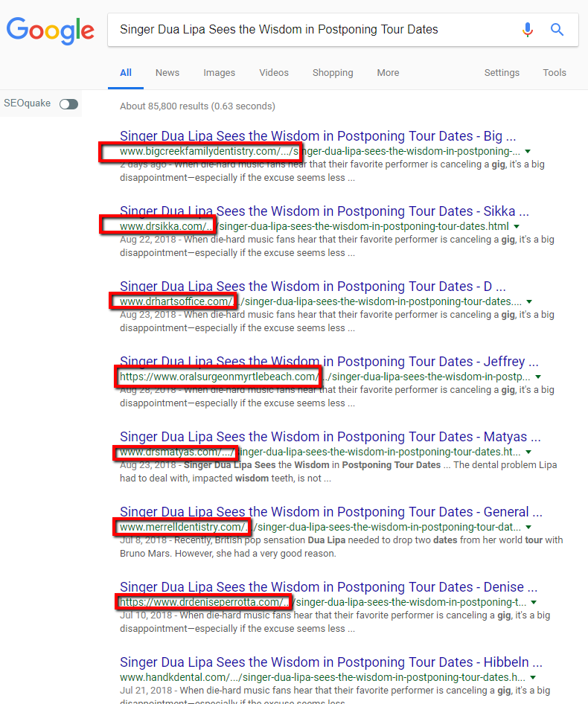Open the result title ending in 'Big ...'
Screen dimensions: 588x704
point(318,136)
